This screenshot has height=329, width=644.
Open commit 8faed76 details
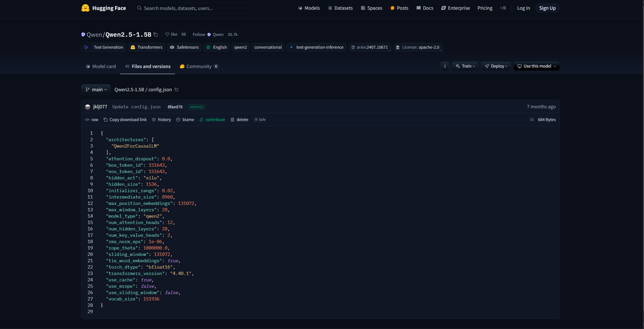pos(175,107)
